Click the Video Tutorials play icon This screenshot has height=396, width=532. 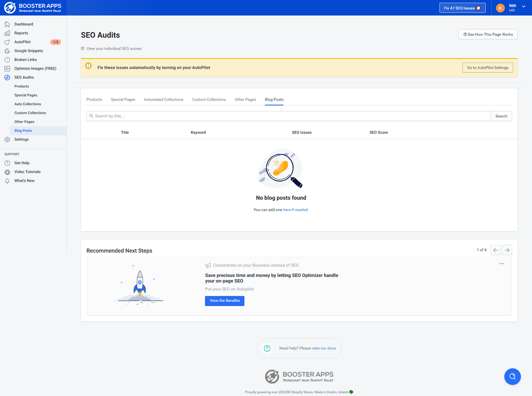[x=7, y=172]
